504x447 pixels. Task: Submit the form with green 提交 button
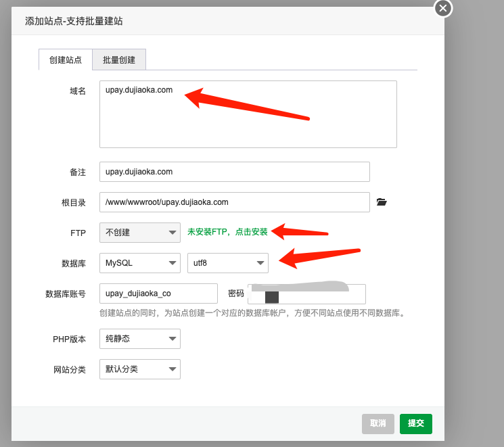[415, 423]
